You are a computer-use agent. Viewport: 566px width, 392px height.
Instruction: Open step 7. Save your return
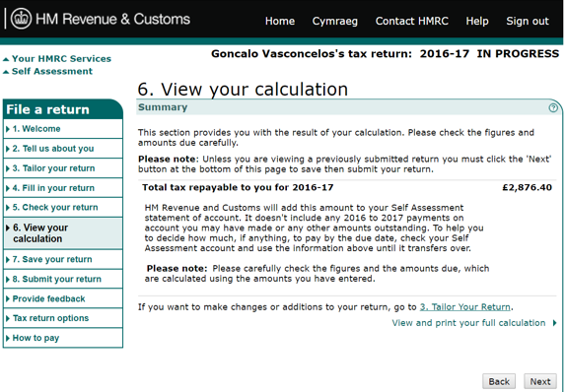(63, 259)
